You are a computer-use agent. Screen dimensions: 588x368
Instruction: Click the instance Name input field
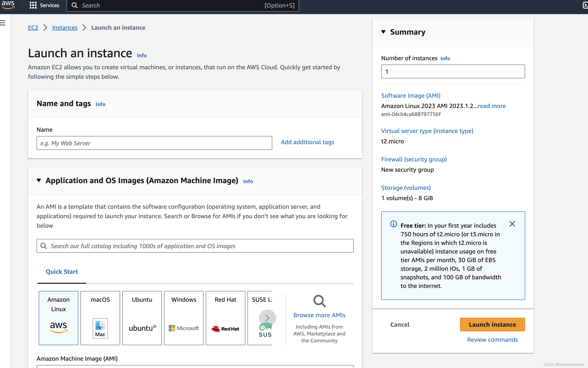coord(154,143)
